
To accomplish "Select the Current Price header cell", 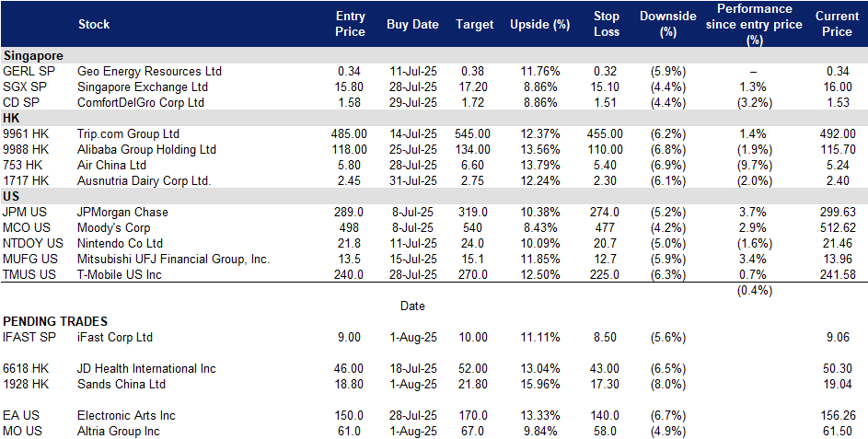I will (837, 24).
